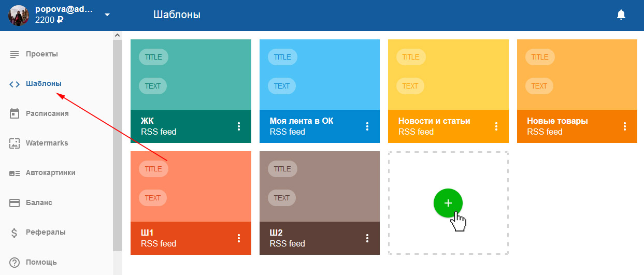
Task: Open the Ш2 brown template card
Action: [x=320, y=203]
